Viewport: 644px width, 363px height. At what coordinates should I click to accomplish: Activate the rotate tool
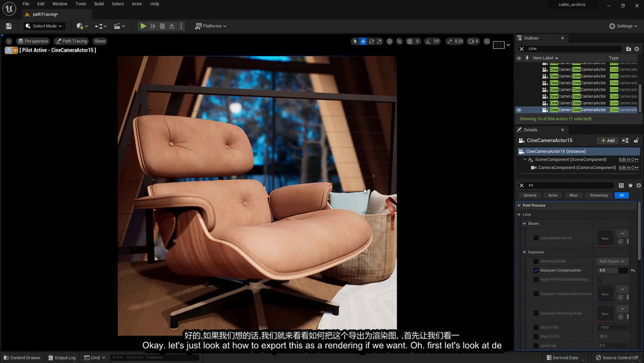372,41
